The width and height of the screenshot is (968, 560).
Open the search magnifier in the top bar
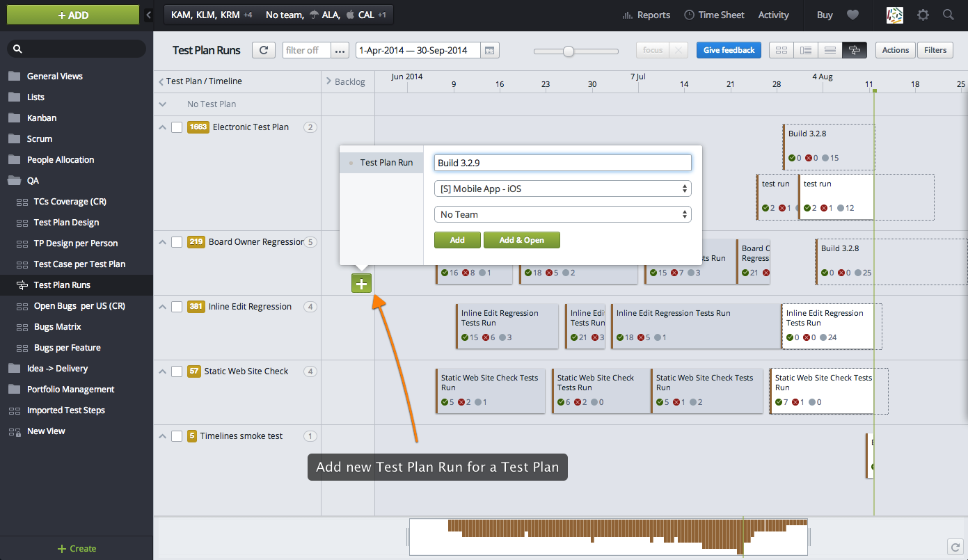click(948, 15)
